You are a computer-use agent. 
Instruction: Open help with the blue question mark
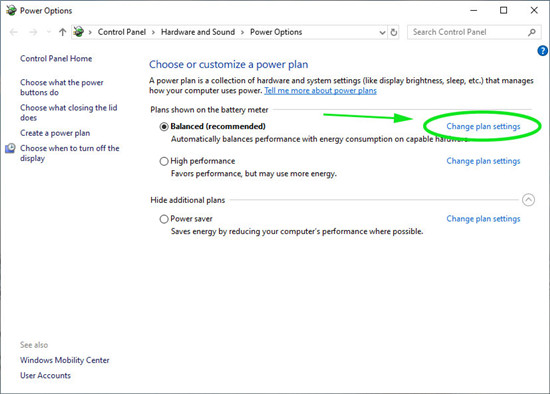point(542,51)
